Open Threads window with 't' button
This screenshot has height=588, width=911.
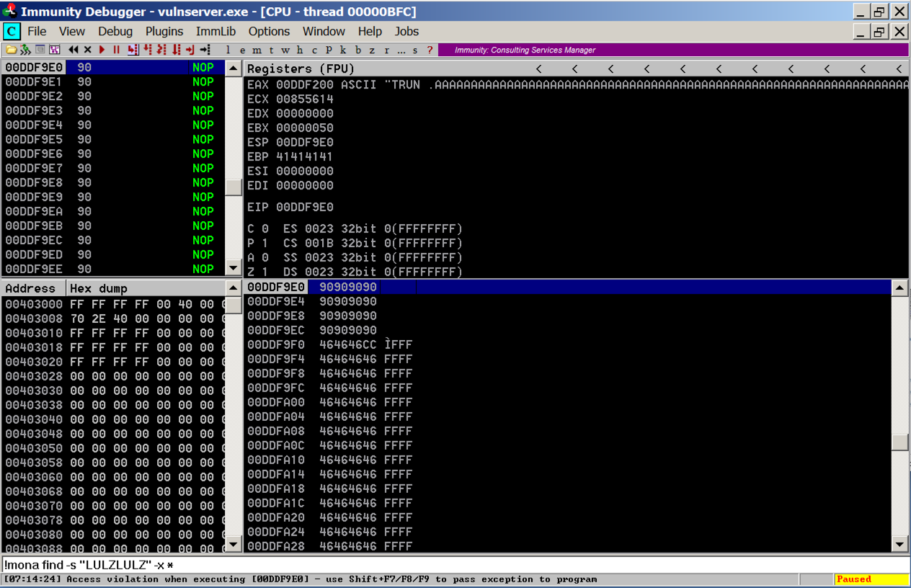[x=271, y=50]
